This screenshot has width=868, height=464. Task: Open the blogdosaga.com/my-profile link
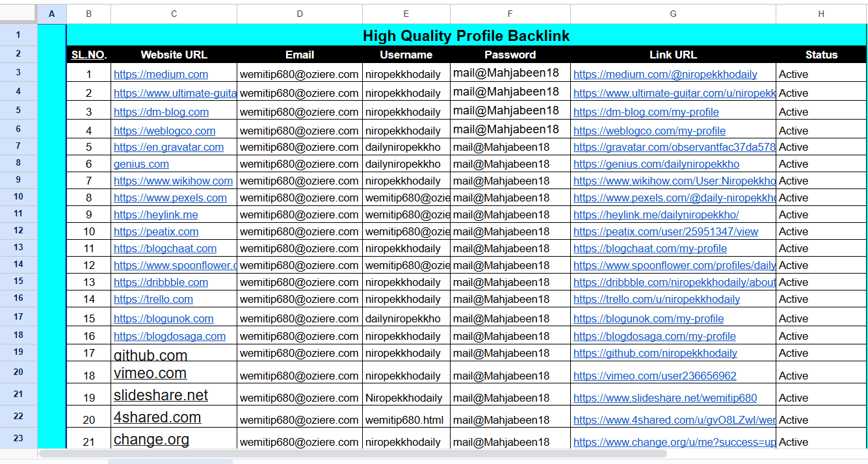point(655,336)
